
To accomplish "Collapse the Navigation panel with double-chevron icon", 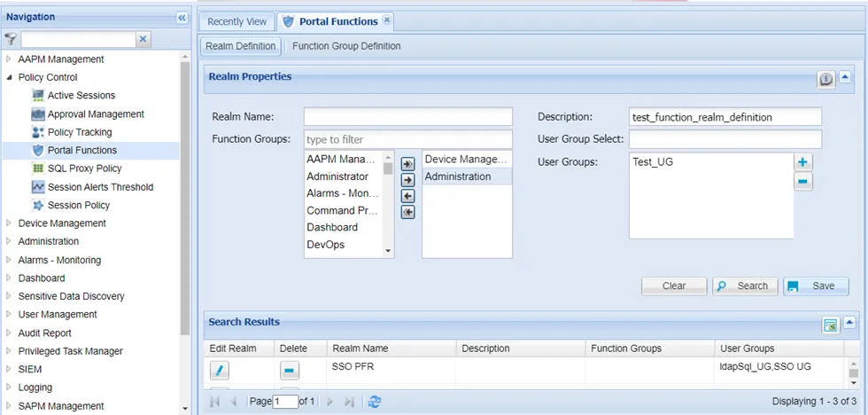I will click(182, 18).
